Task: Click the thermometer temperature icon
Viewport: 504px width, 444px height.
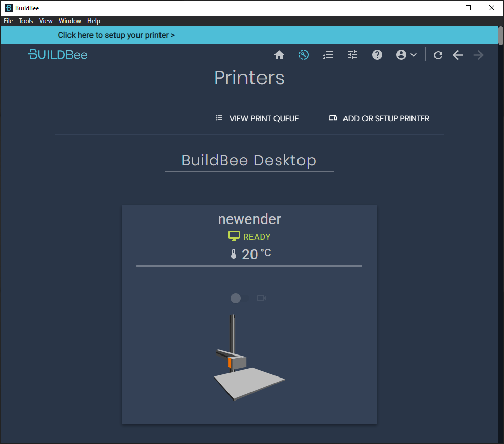Action: point(234,254)
